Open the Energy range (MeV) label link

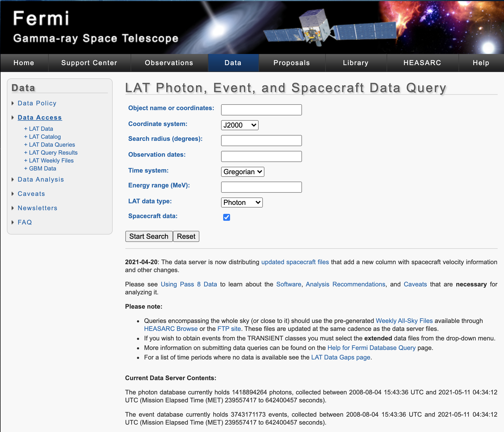[x=159, y=185]
